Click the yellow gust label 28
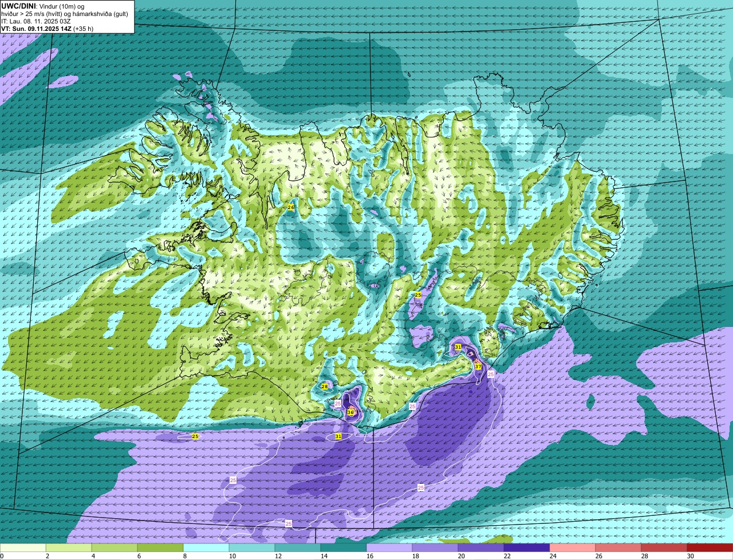 [324, 387]
